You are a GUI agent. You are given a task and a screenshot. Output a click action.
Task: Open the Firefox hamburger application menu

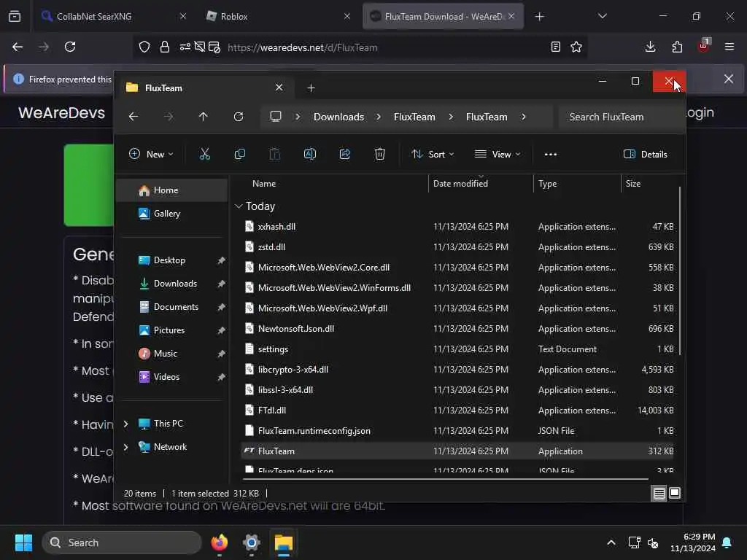[x=729, y=47]
